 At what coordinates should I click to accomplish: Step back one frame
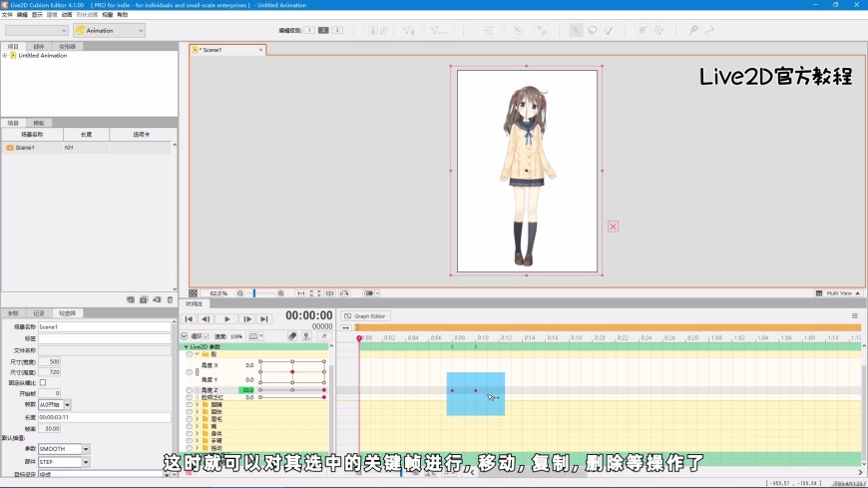pos(206,319)
